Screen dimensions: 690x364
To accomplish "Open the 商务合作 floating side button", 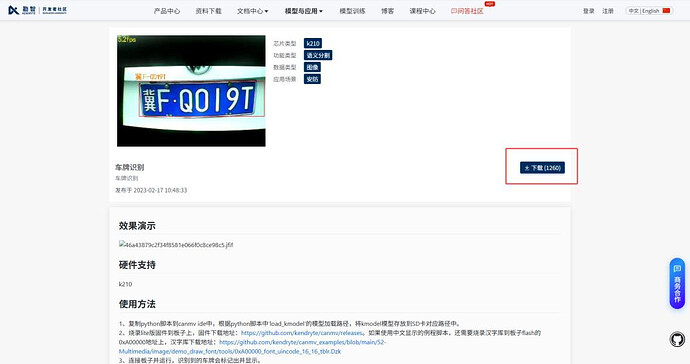I will tap(677, 283).
